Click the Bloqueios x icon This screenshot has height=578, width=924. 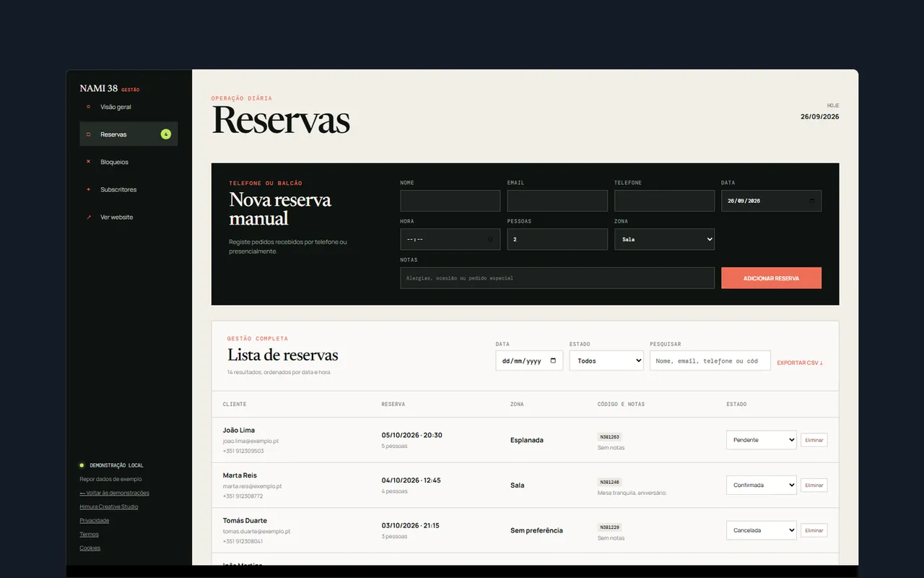pyautogui.click(x=88, y=162)
